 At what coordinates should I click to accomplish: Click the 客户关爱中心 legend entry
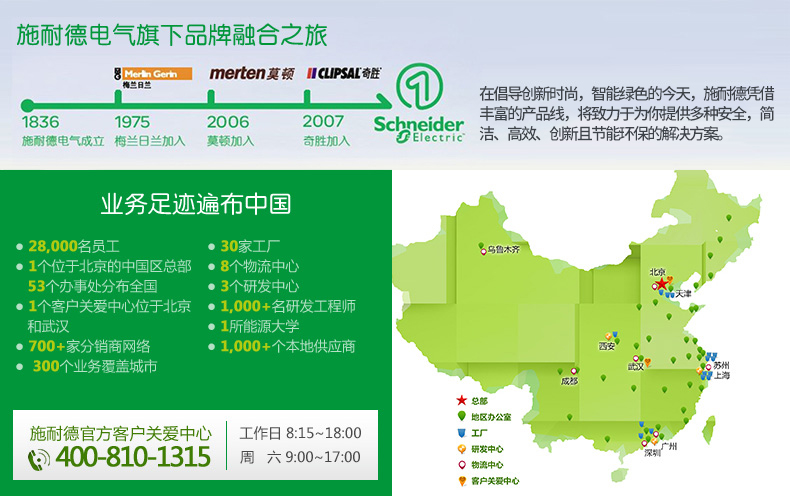tap(485, 481)
